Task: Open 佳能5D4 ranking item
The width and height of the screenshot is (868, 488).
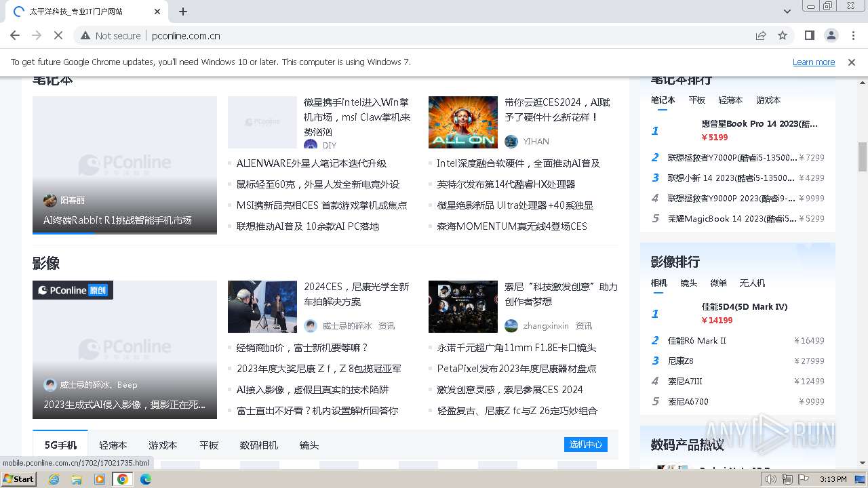Action: 744,307
